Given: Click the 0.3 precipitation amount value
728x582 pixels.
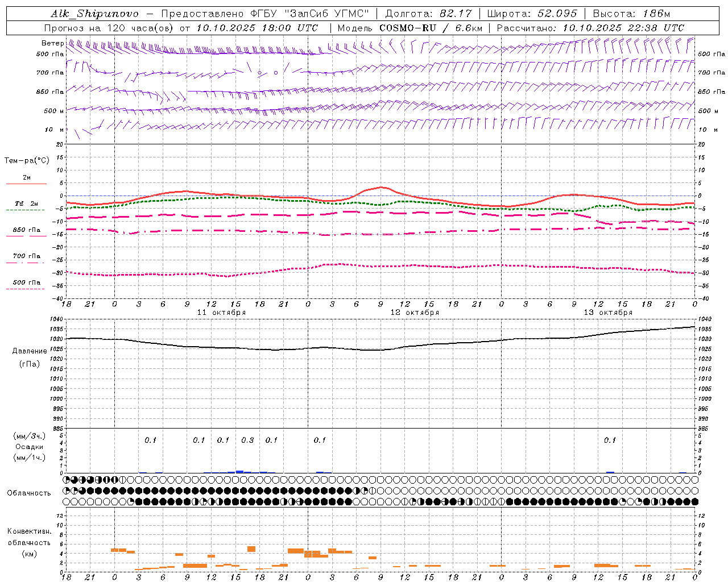Looking at the screenshot, I should [x=247, y=440].
